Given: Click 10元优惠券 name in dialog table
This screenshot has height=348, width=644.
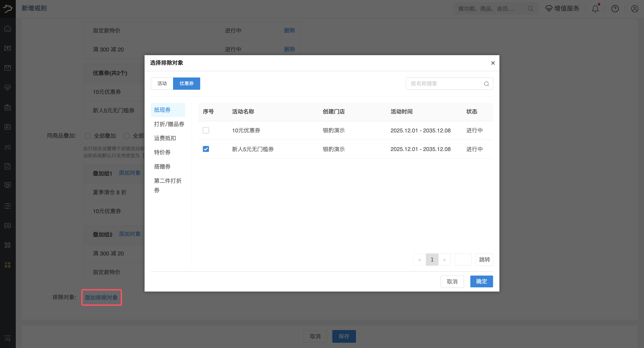Looking at the screenshot, I should 246,130.
